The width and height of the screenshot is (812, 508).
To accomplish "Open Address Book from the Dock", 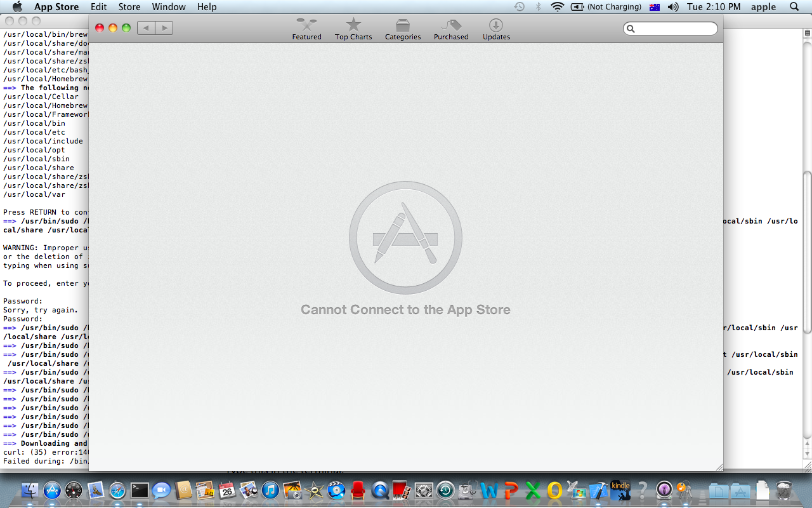I will 183,490.
